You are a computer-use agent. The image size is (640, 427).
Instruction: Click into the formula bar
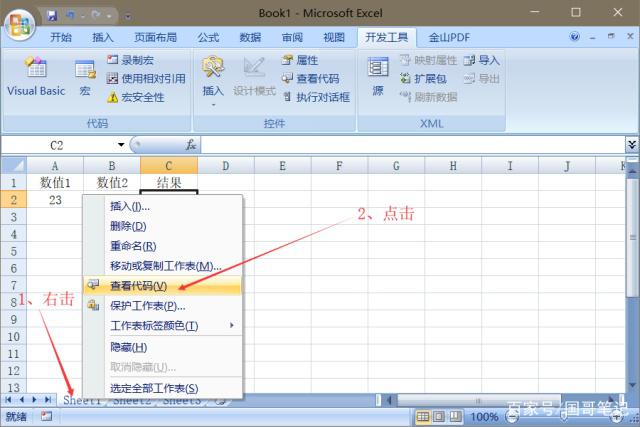click(x=412, y=145)
